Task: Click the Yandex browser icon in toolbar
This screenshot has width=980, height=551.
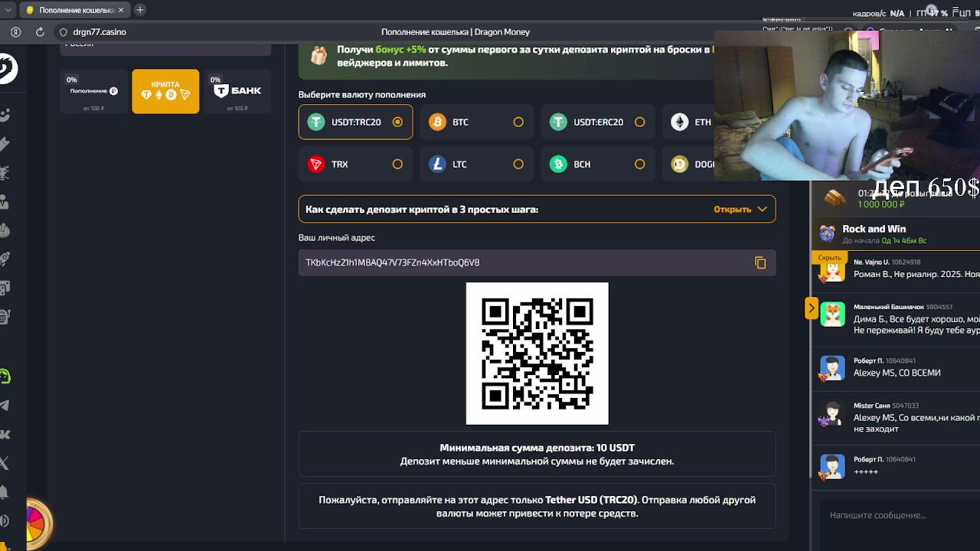Action: [15, 32]
